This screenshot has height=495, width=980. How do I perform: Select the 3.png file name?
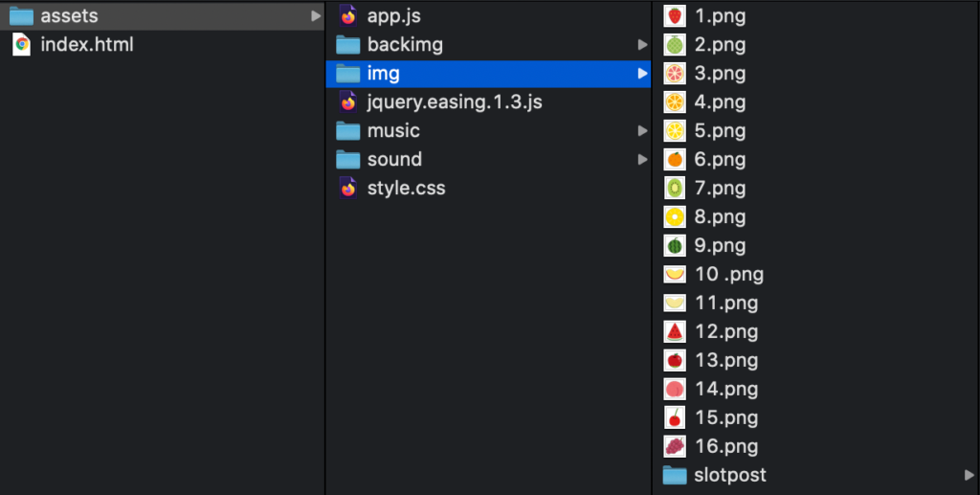[720, 73]
